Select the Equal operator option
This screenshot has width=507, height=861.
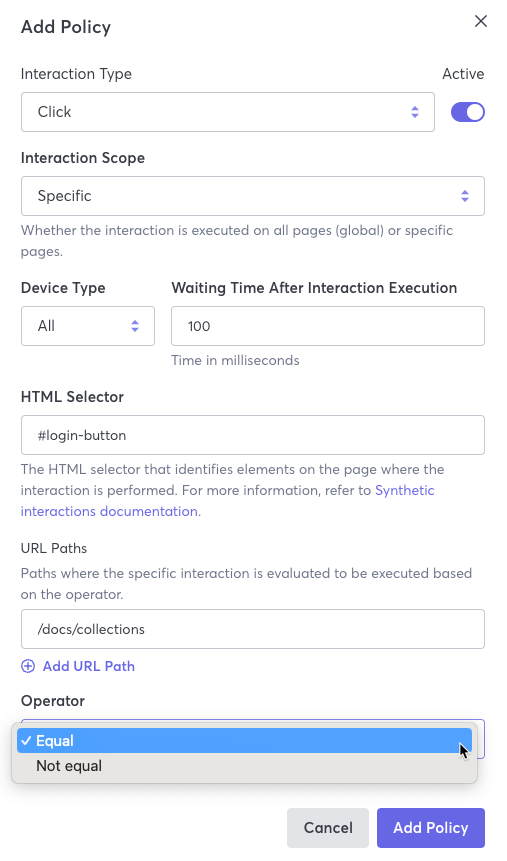[x=244, y=741]
